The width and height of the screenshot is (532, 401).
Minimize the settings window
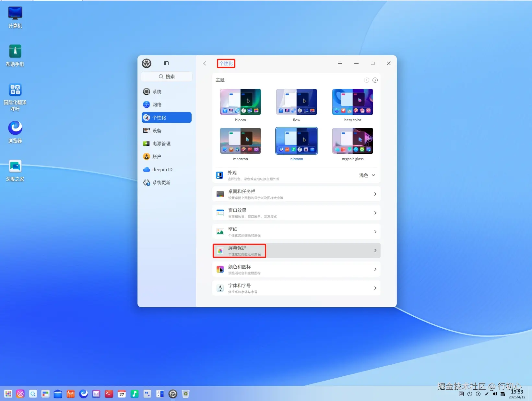(356, 63)
